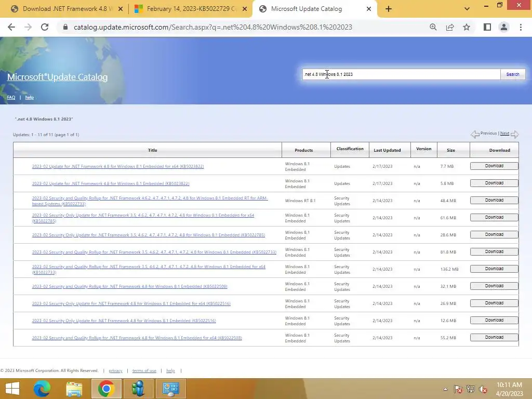Click the Next page link
Screen dimensions: 532x399
click(x=504, y=134)
